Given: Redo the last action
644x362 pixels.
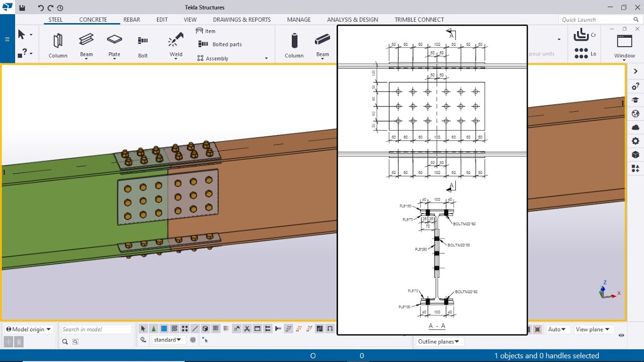Looking at the screenshot, I should click(51, 8).
